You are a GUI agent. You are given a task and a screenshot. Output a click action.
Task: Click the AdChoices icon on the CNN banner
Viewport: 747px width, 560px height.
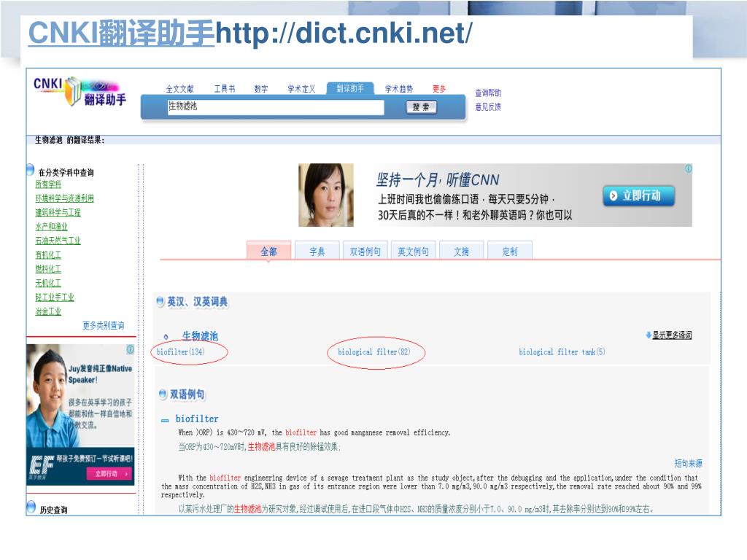point(688,168)
